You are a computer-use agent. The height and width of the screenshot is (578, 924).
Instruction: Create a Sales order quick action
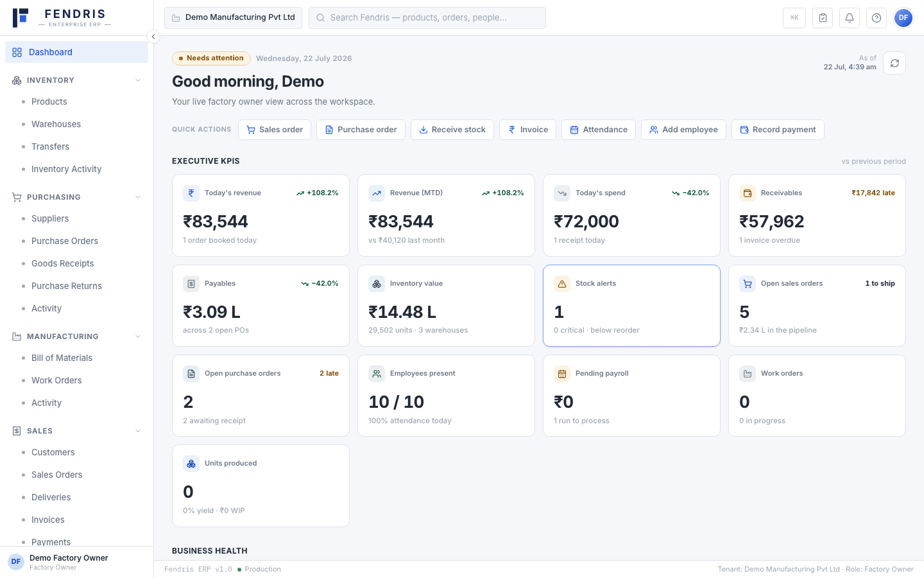pos(275,130)
